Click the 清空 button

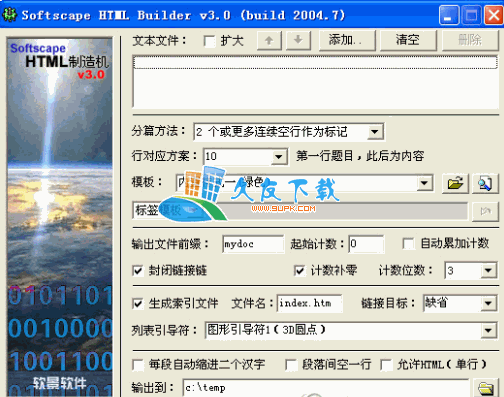point(408,41)
